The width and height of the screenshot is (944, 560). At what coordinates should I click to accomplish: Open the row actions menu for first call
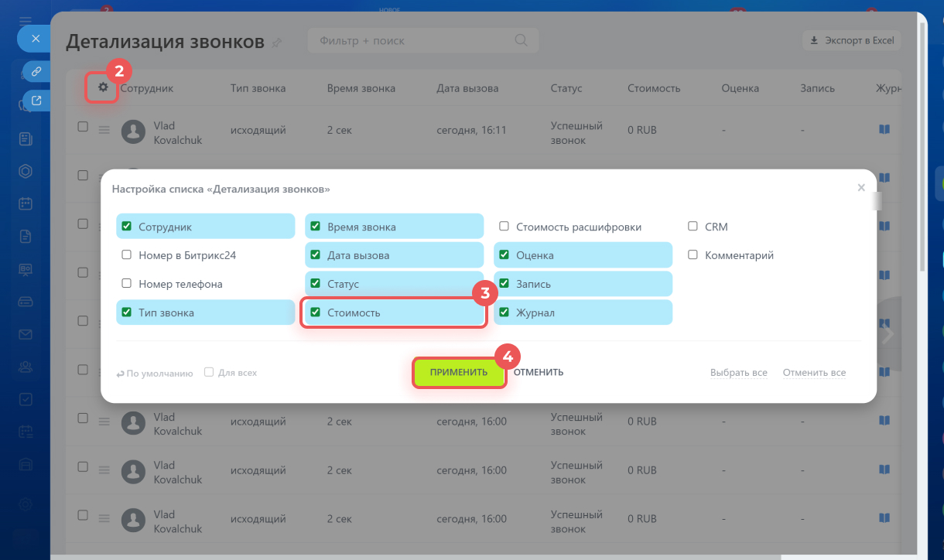tap(104, 130)
